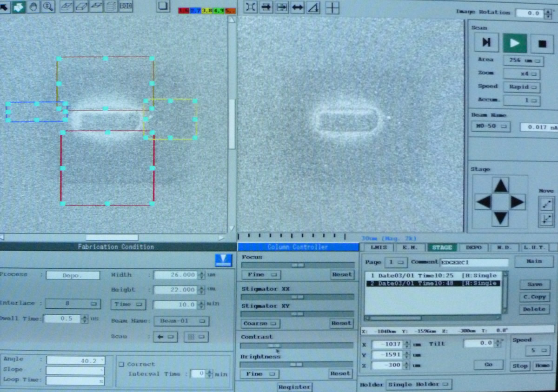Stop the scan with square button

[x=542, y=43]
